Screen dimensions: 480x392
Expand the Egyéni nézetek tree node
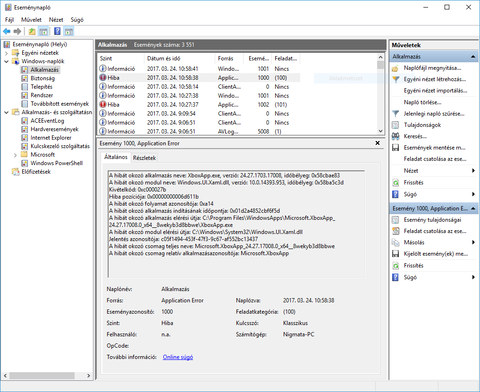coord(6,53)
